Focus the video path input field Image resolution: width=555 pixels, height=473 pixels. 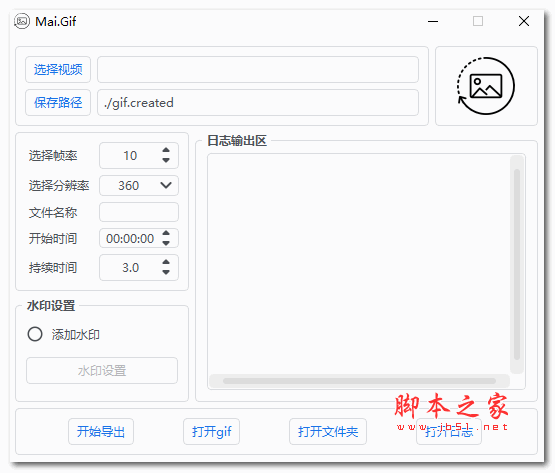pos(258,69)
